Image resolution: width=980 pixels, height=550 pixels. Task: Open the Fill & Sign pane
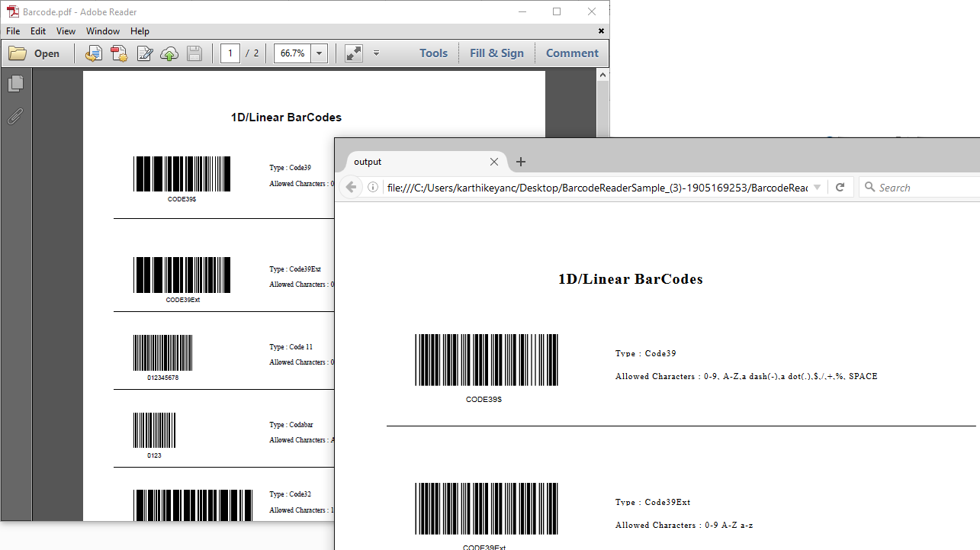click(x=496, y=53)
